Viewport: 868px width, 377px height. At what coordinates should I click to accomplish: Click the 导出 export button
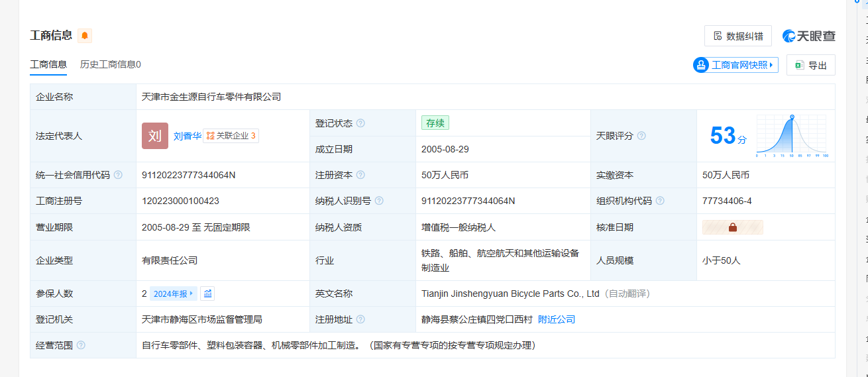pos(810,65)
